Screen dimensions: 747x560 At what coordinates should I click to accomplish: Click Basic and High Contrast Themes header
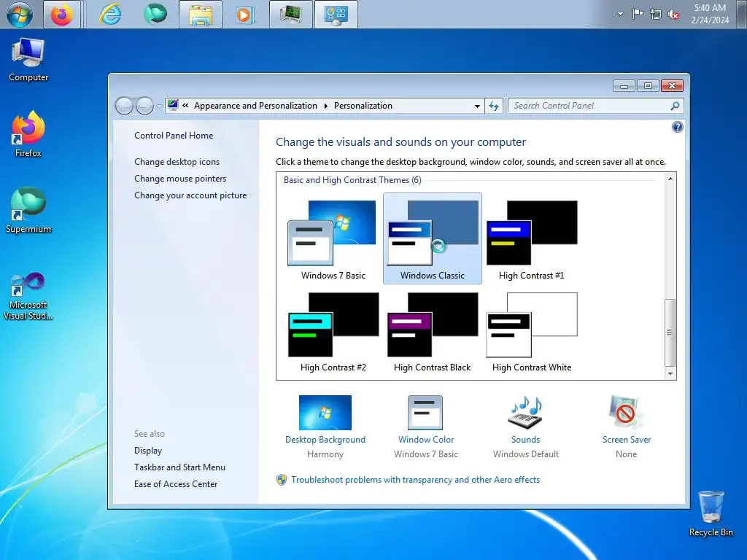click(352, 180)
